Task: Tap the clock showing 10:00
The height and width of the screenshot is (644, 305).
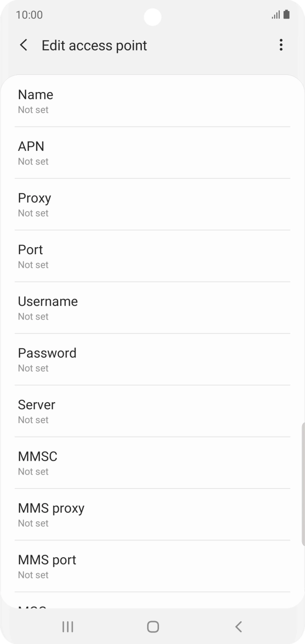Action: (29, 15)
